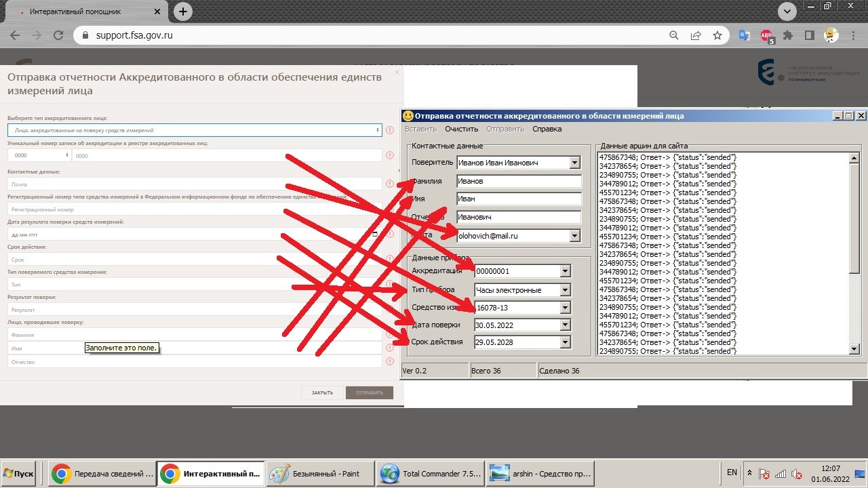The image size is (868, 488).
Task: Click the Почта input field in web form
Action: pyautogui.click(x=195, y=184)
